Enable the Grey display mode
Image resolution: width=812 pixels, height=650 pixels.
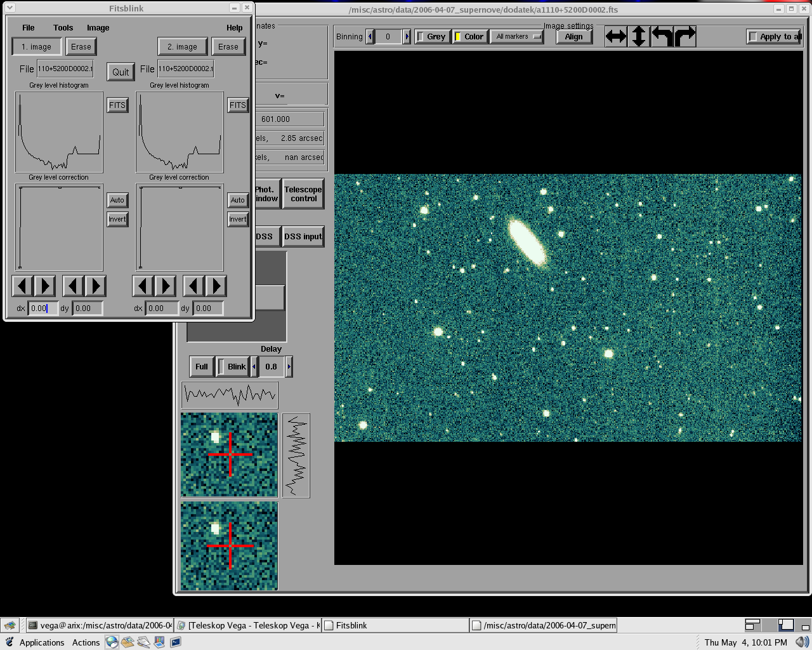coord(431,37)
